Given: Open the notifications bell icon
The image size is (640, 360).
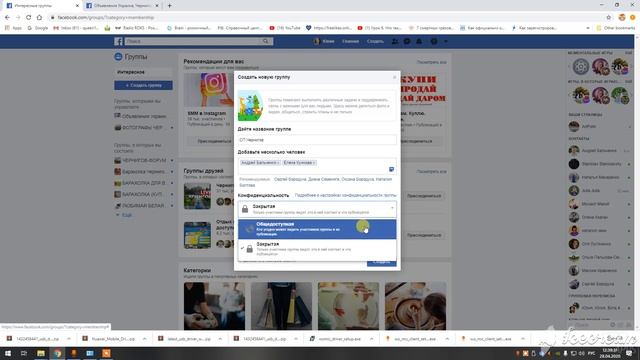Looking at the screenshot, I should pyautogui.click(x=419, y=41).
